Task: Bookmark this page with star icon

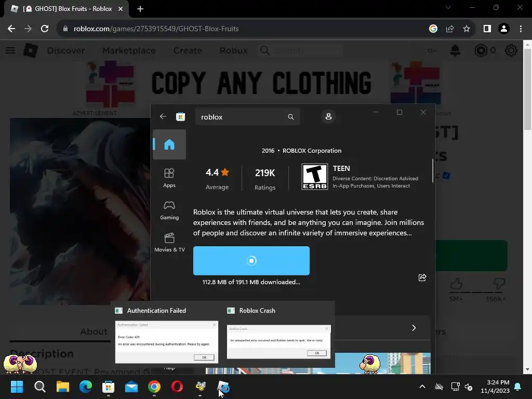Action: click(467, 29)
